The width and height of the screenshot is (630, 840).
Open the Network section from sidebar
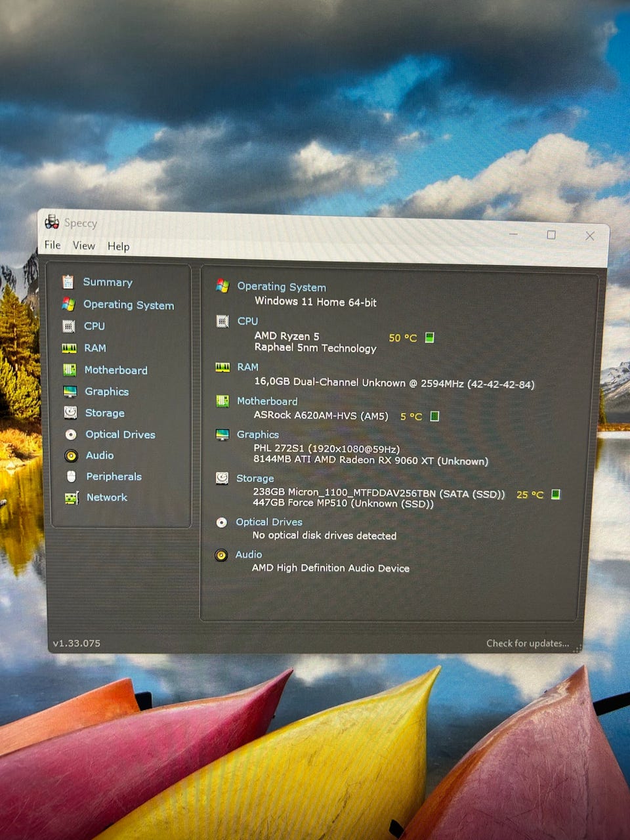pos(107,497)
